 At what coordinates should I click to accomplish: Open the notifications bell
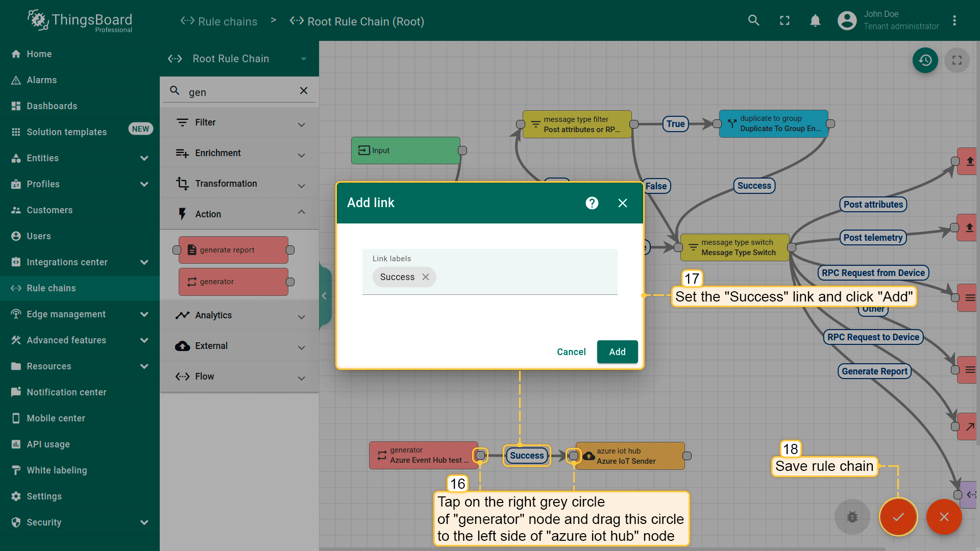click(815, 20)
